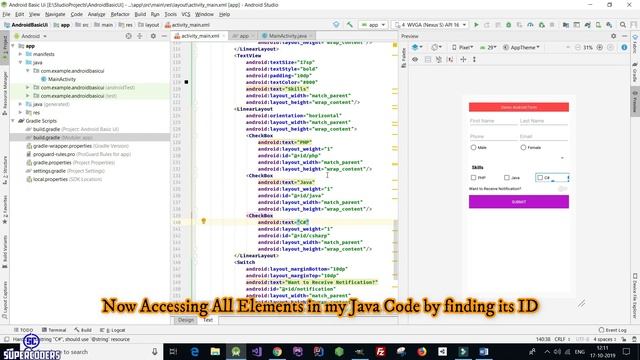Click the black color swatch in editor gutter
Viewport: 640px width, 360px height.
(x=186, y=82)
